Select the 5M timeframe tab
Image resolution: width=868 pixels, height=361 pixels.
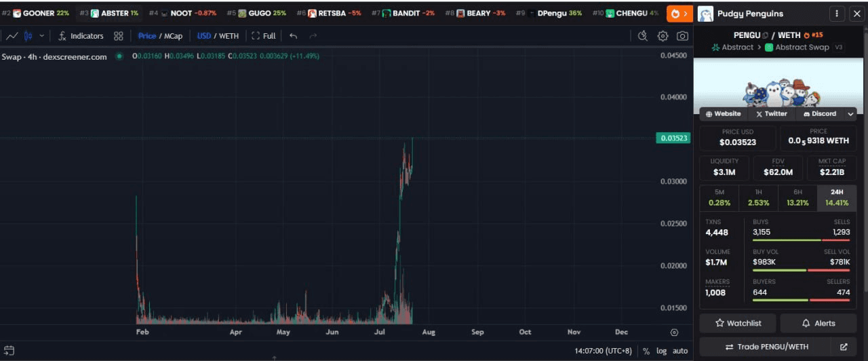coord(719,197)
